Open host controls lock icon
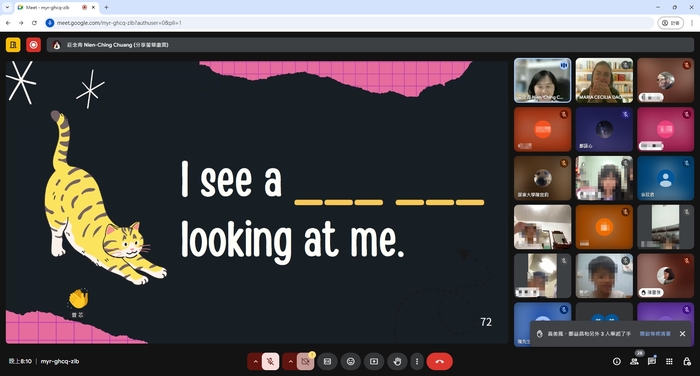This screenshot has height=376, width=700. pyautogui.click(x=687, y=361)
